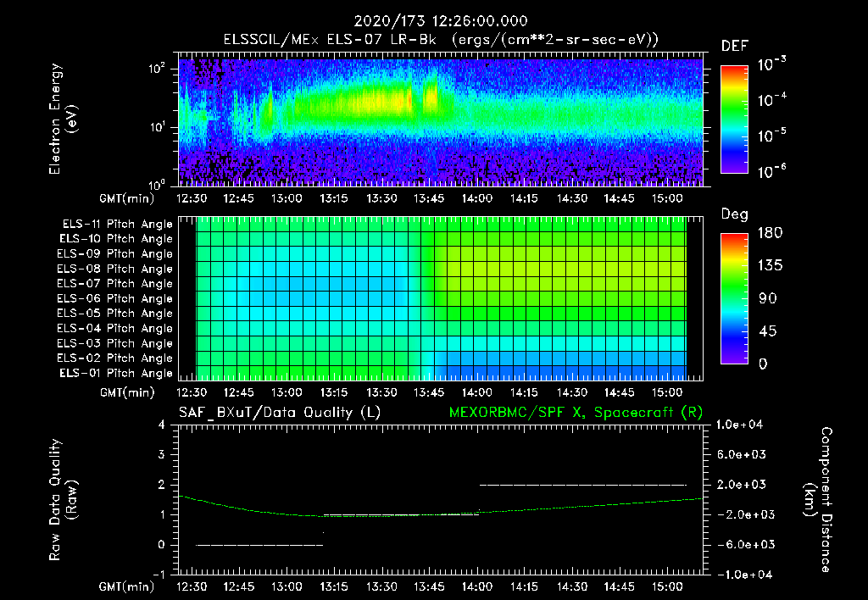Select the ELS-03 Pitch Angle row label
868x600 pixels.
(x=115, y=343)
